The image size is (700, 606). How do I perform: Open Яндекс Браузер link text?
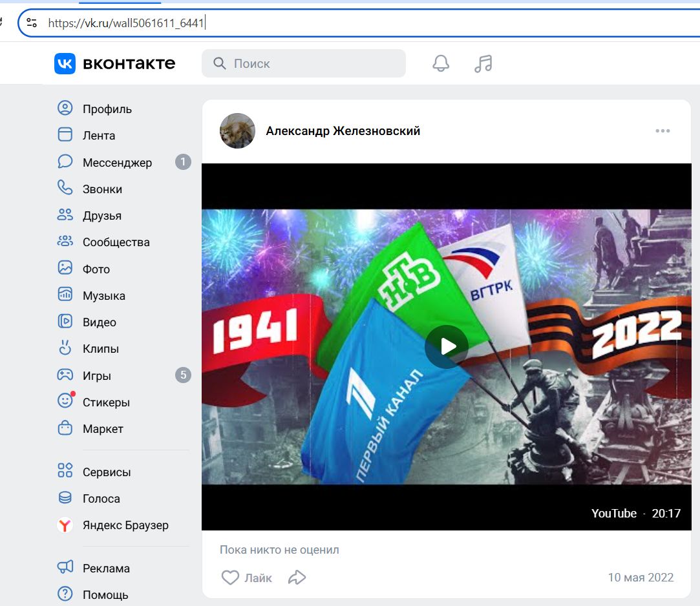pos(125,525)
